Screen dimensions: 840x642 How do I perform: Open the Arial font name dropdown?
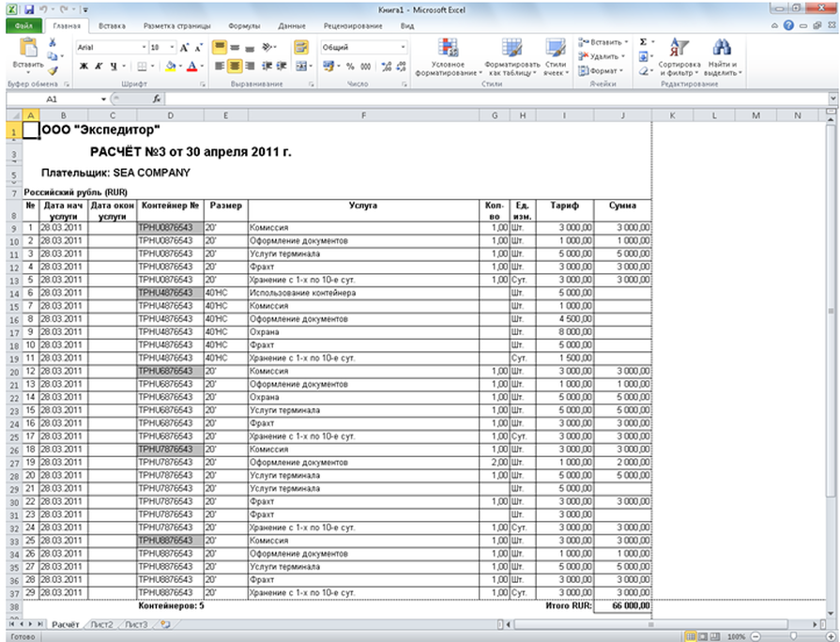point(144,47)
